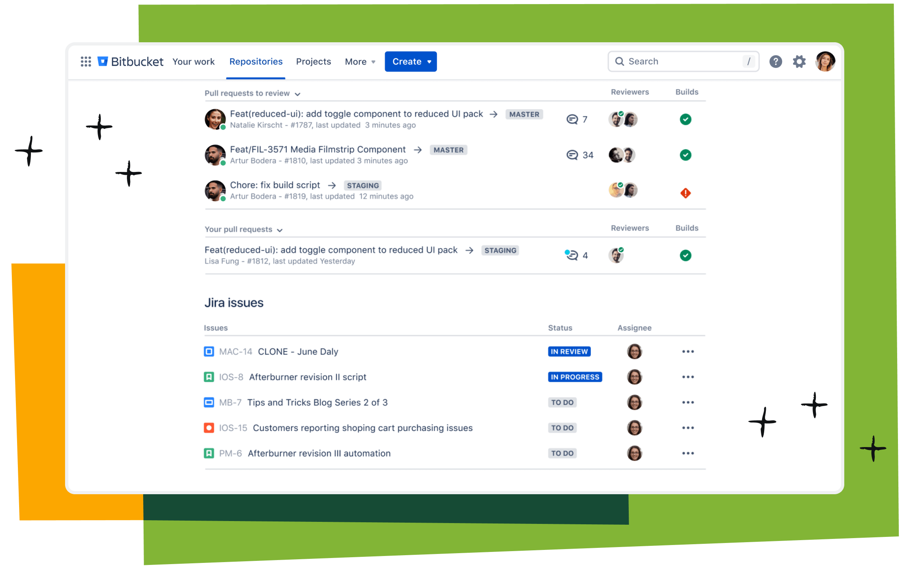The width and height of the screenshot is (924, 569).
Task: Click the orange IOS-15 issue type icon
Action: pos(210,428)
